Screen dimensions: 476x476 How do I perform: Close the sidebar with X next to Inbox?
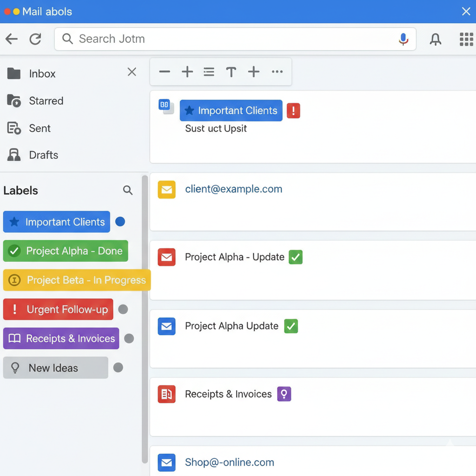tap(132, 72)
